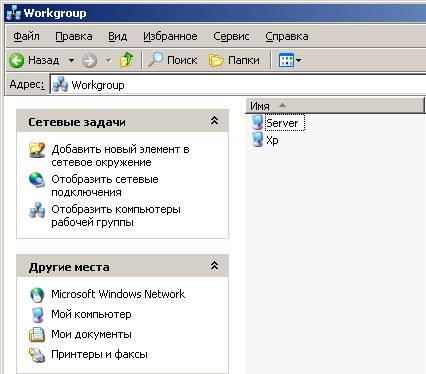Collapse the Сетевые задачи panel
426x374 pixels.
pyautogui.click(x=214, y=121)
